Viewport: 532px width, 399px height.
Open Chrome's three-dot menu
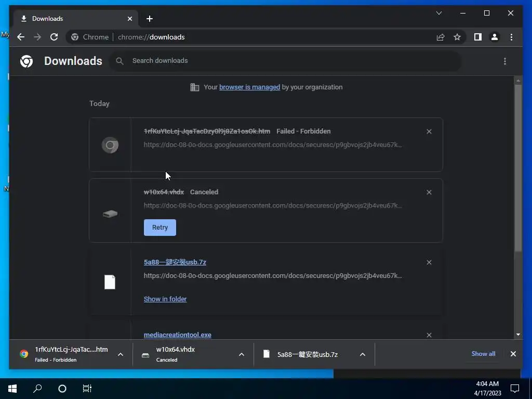click(x=511, y=37)
